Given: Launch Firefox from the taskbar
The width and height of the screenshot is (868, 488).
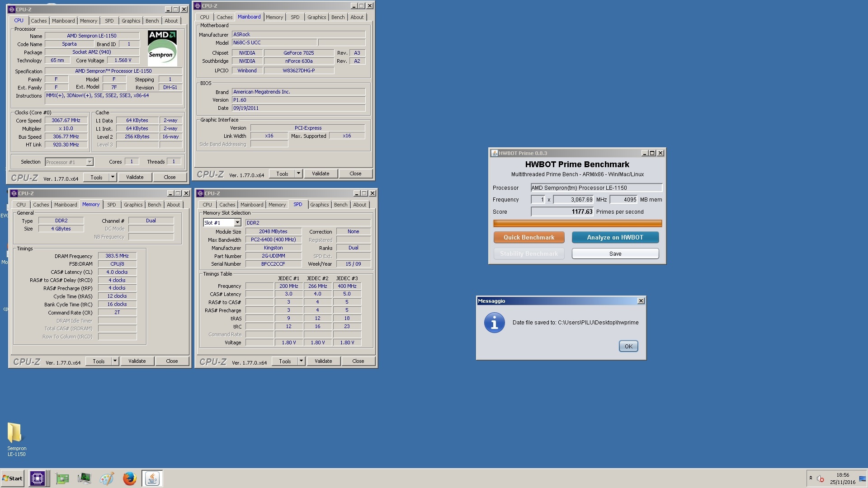Looking at the screenshot, I should point(130,478).
